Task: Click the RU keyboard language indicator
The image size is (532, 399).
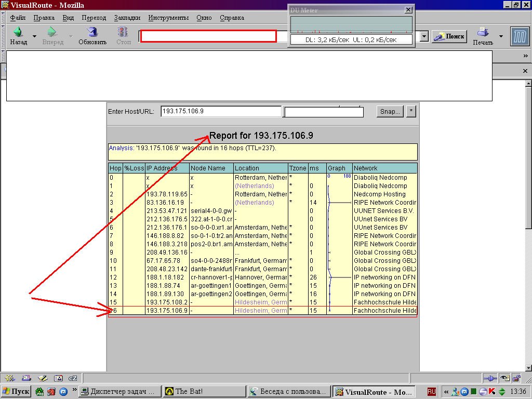Action: click(432, 391)
